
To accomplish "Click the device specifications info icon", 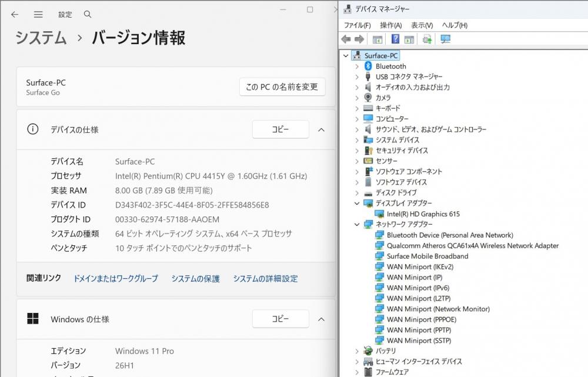I will (32, 129).
